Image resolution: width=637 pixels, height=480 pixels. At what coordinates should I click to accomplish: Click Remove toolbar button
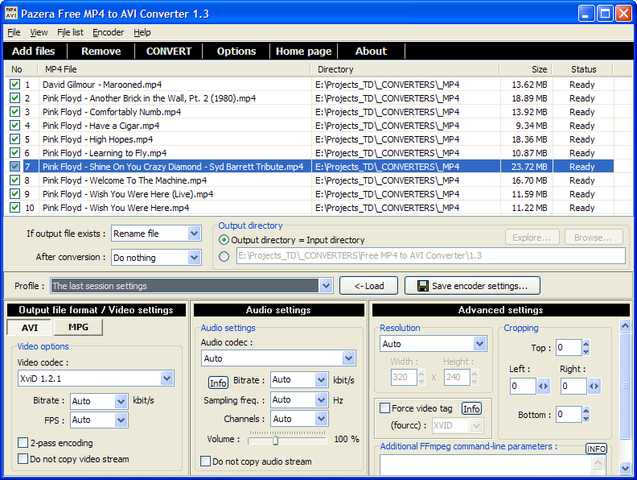pyautogui.click(x=101, y=51)
